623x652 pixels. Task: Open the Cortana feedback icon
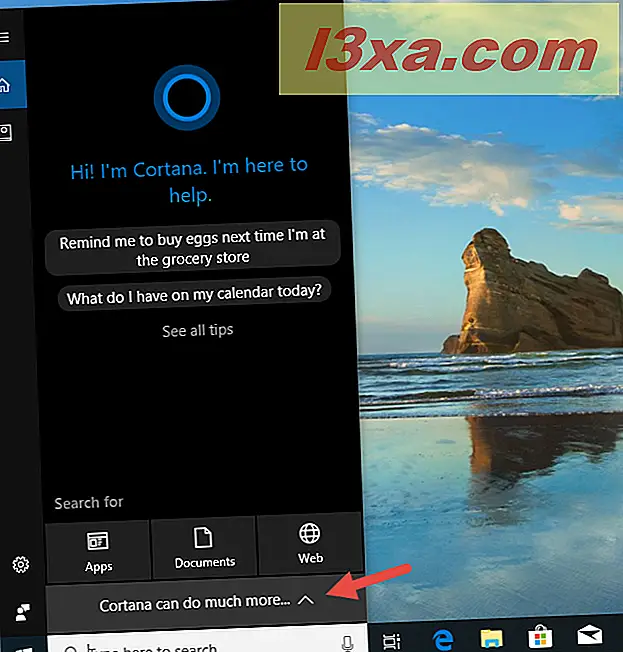22,612
